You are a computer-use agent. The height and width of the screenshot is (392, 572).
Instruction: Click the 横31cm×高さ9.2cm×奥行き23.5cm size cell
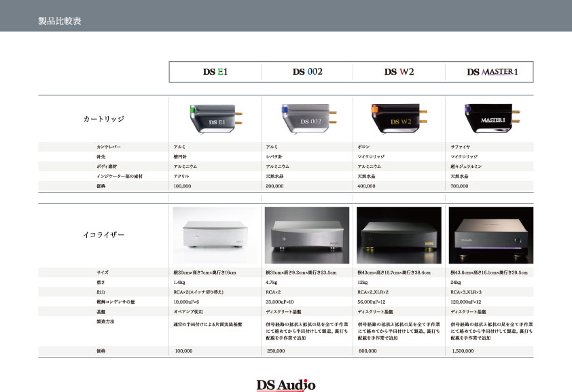[x=302, y=272]
